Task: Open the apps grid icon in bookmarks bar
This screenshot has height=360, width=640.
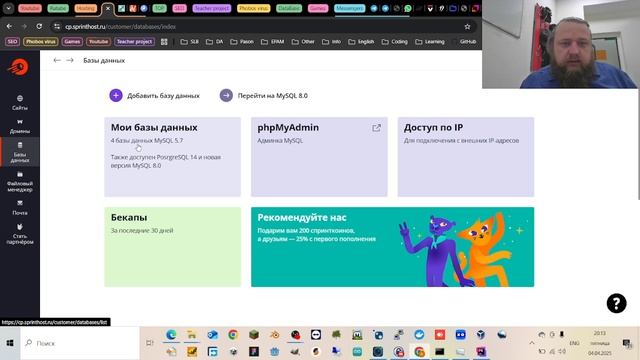Action: coord(164,42)
